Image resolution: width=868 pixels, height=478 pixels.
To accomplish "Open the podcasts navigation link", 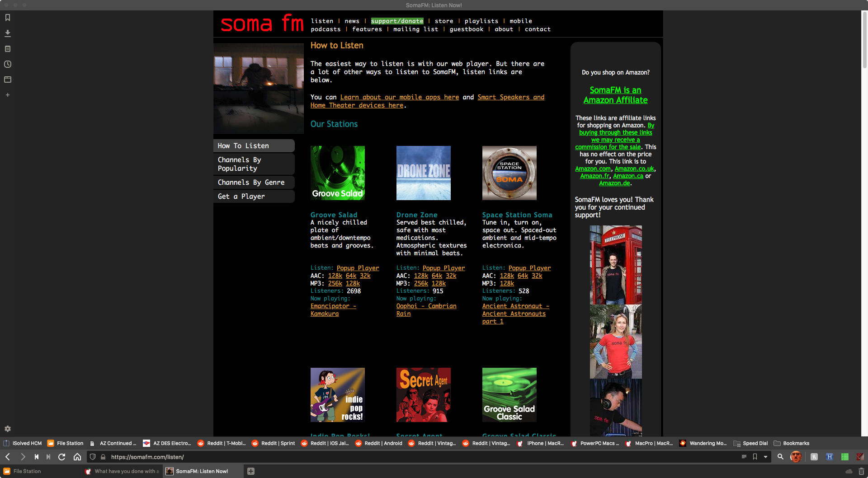I will [325, 29].
